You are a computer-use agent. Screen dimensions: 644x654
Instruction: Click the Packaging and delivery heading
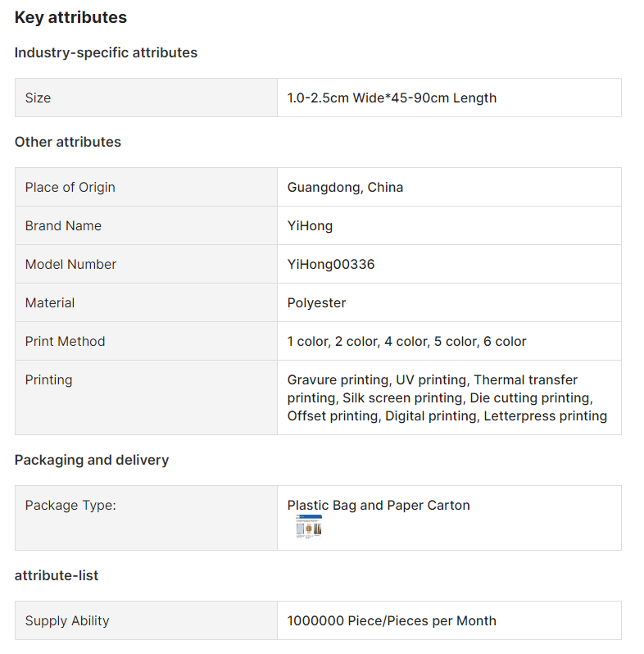(91, 460)
